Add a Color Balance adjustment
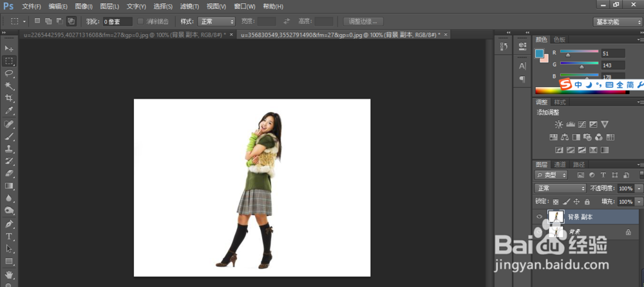The width and height of the screenshot is (644, 287). click(x=564, y=137)
